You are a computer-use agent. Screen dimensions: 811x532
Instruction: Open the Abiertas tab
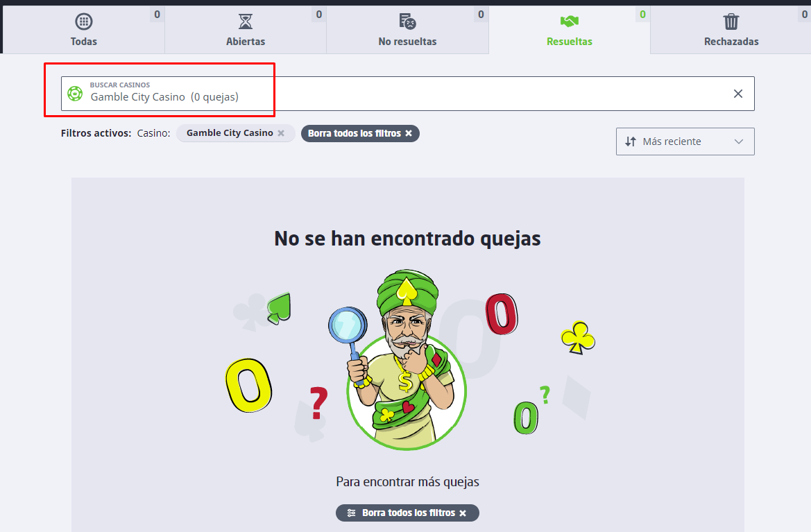pyautogui.click(x=246, y=29)
